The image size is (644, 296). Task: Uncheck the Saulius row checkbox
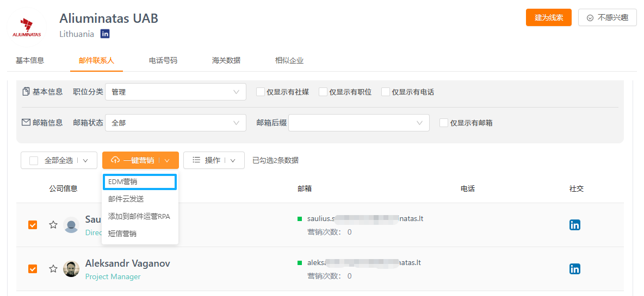[x=33, y=225]
